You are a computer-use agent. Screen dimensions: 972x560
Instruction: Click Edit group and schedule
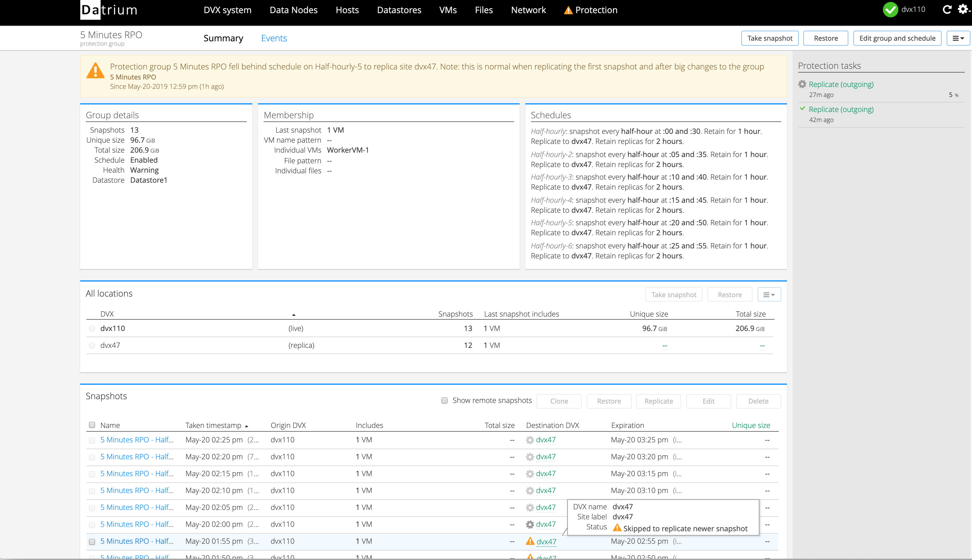(x=897, y=38)
